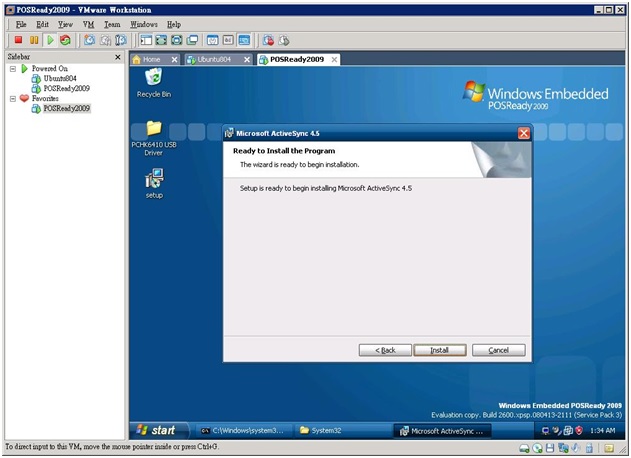This screenshot has height=458, width=631.
Task: Click the Revert to Snapshot toolbar icon
Action: pos(105,40)
